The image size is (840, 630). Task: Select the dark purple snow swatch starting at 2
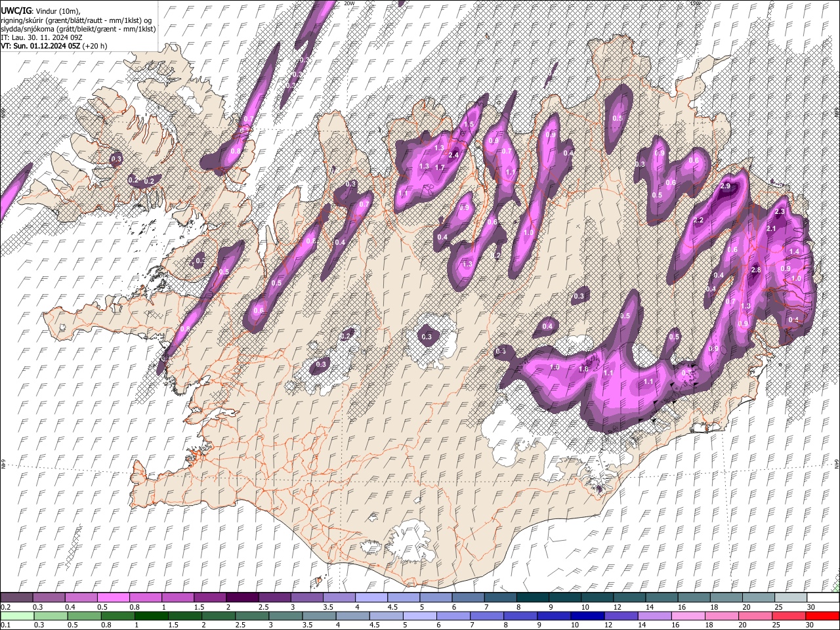(241, 598)
